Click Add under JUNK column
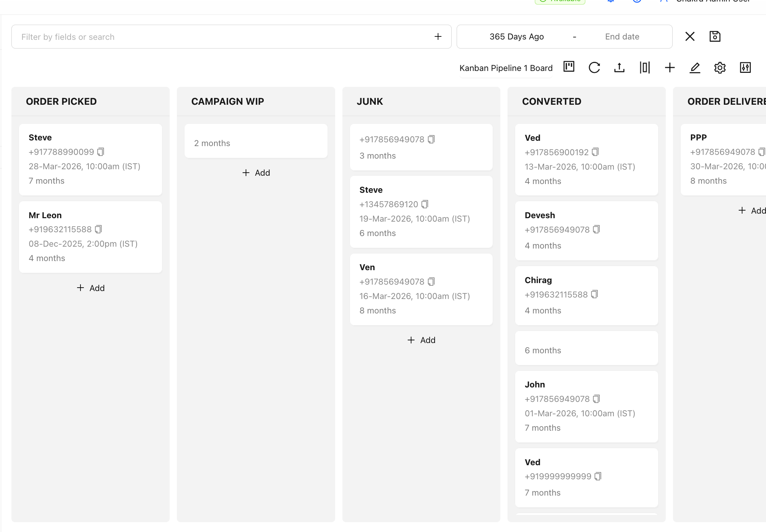The height and width of the screenshot is (532, 766). [421, 340]
